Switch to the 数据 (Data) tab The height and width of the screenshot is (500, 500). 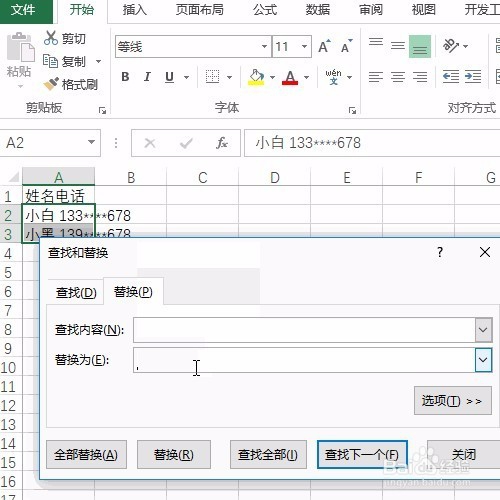pyautogui.click(x=318, y=10)
